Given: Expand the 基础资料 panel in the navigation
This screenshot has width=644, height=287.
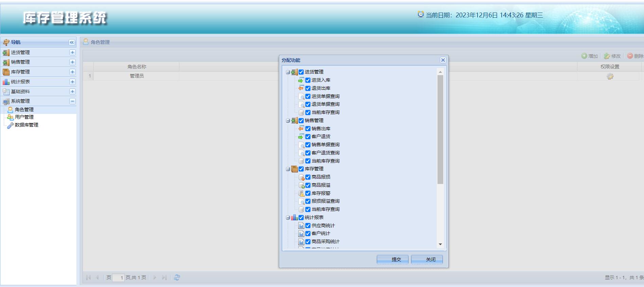Looking at the screenshot, I should click(x=72, y=91).
